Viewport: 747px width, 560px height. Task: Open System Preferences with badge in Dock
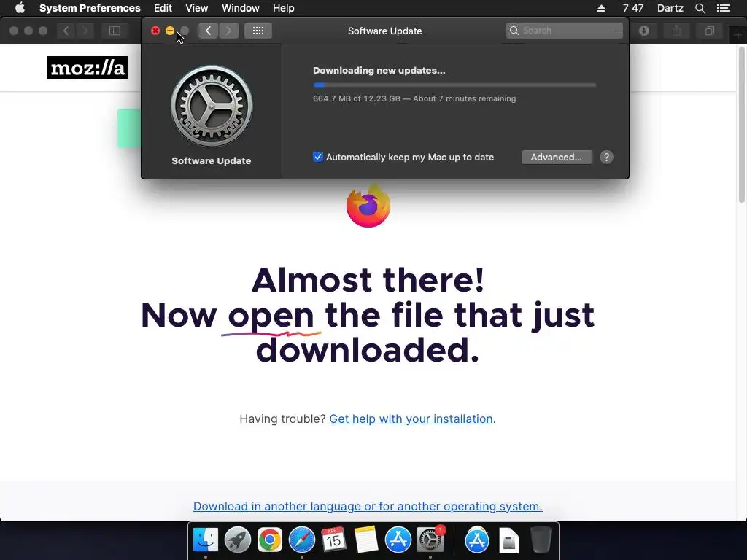coord(430,540)
